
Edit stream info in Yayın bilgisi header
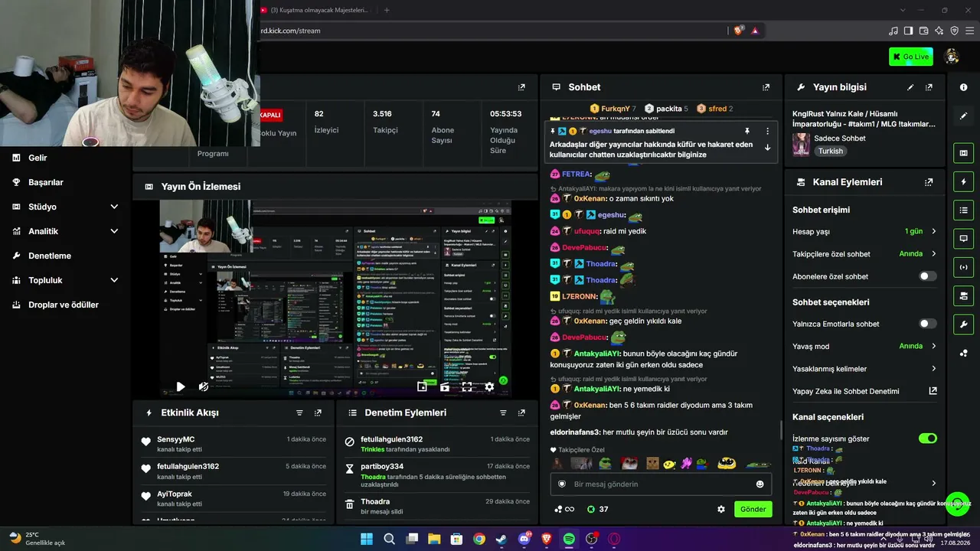coord(910,87)
